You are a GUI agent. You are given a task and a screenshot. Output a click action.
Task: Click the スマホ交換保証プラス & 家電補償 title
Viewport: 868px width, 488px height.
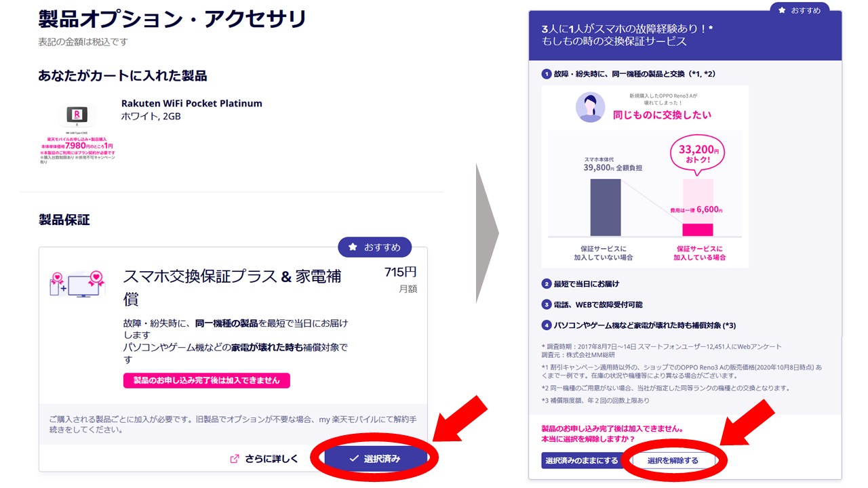(x=232, y=287)
